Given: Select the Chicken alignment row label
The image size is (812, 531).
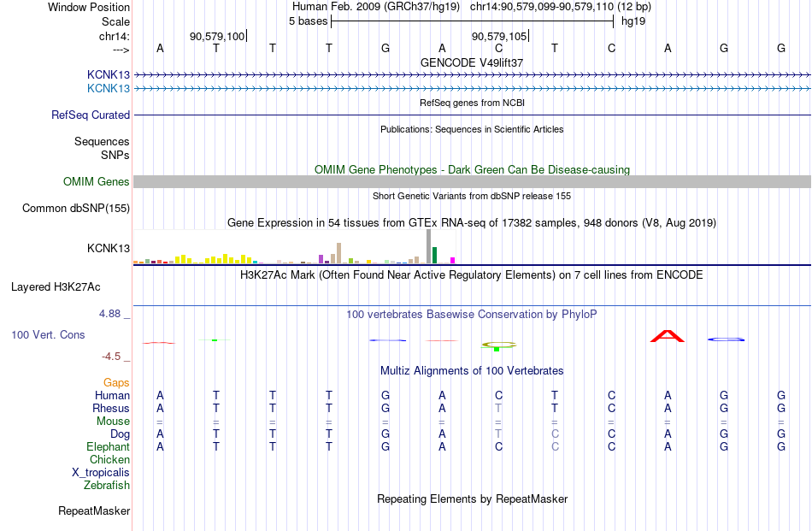Looking at the screenshot, I should click(x=109, y=459).
